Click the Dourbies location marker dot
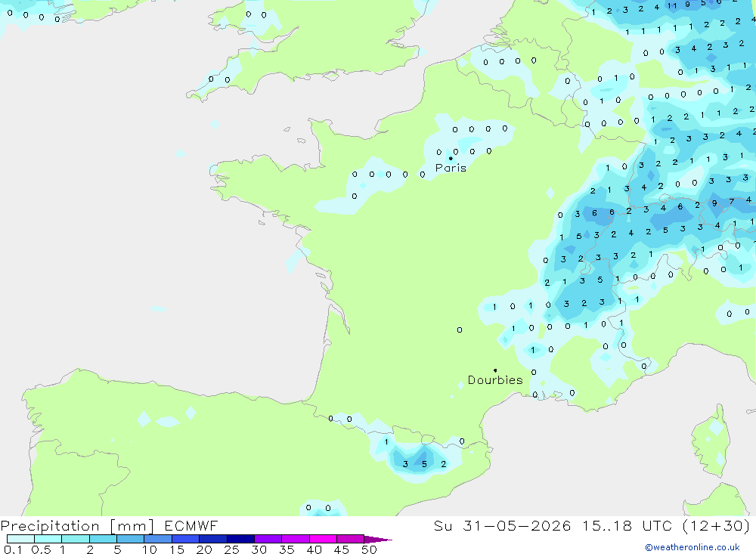Viewport: 756px width, 554px height. [x=495, y=370]
